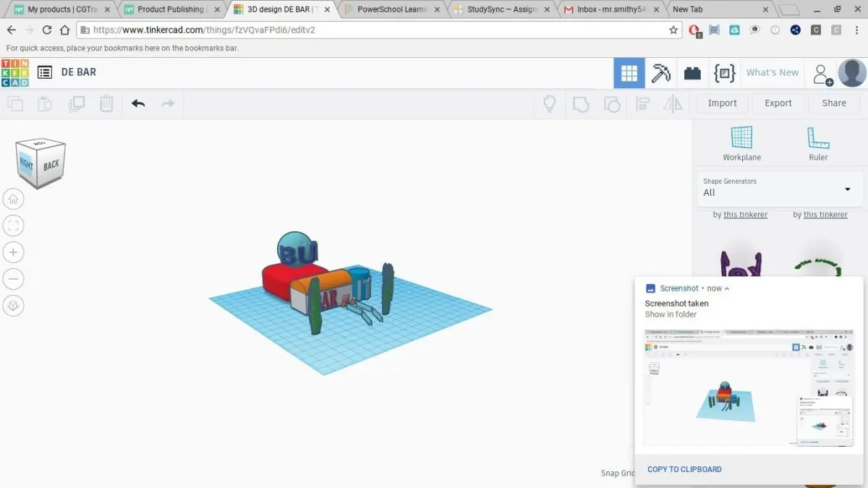Select the blue BU sphere object

296,249
